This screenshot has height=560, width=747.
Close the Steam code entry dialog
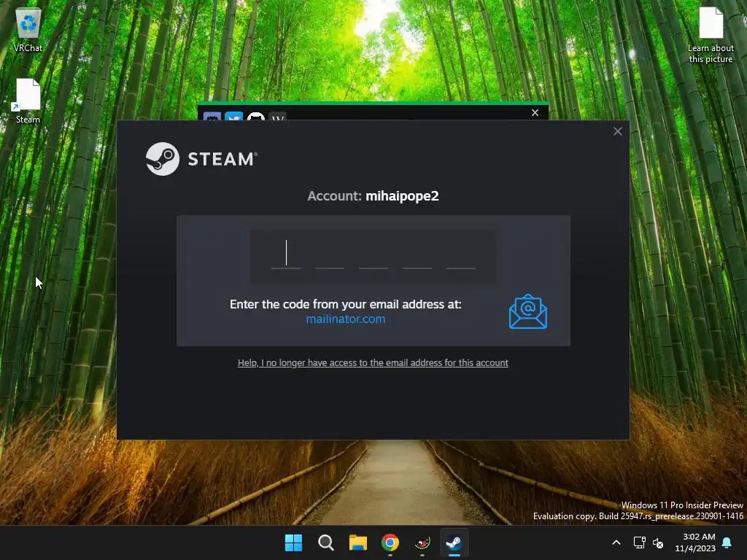tap(617, 131)
